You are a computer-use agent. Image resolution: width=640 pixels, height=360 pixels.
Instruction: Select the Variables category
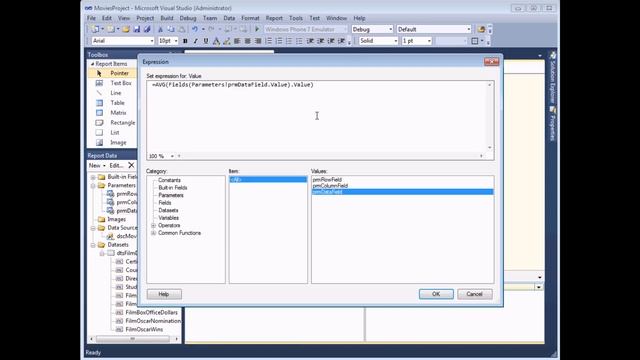click(168, 218)
